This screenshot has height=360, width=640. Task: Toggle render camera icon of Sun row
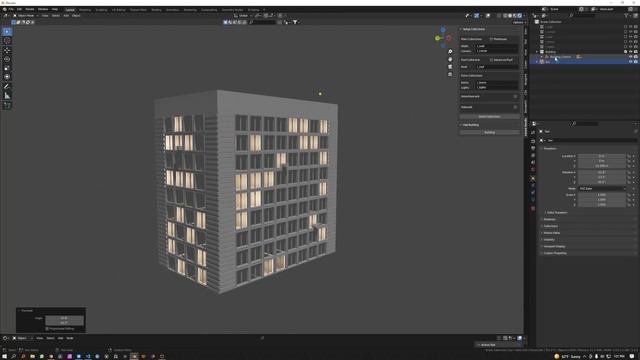pyautogui.click(x=636, y=62)
